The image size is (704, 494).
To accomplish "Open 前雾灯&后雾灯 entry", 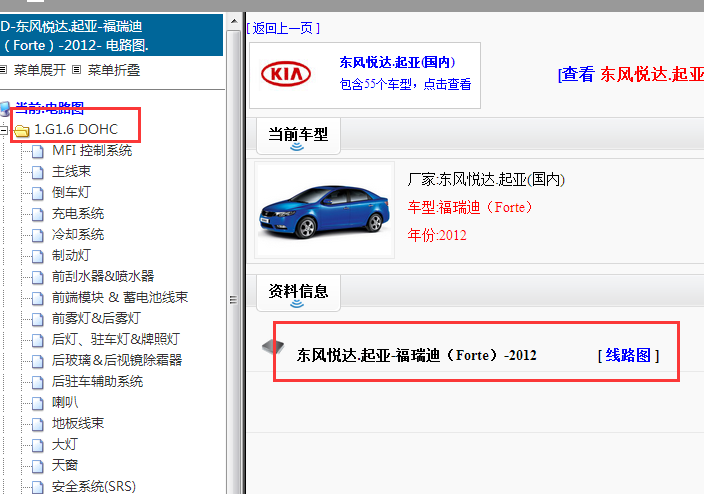I will tap(96, 318).
